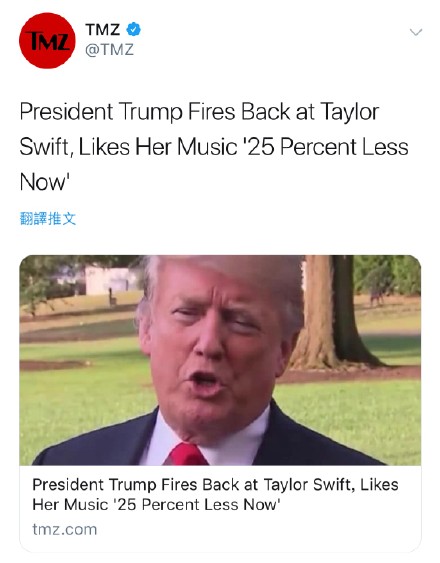Visit the tmz.com domain link

[65, 529]
